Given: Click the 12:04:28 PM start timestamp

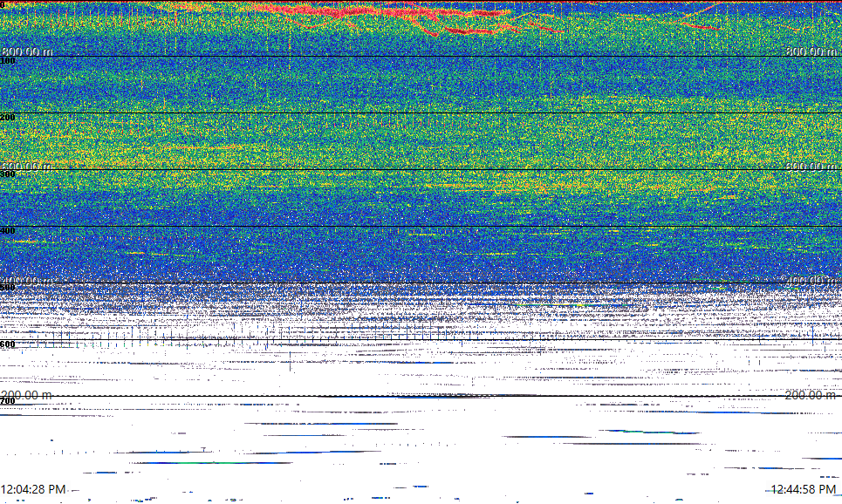Looking at the screenshot, I should (33, 489).
